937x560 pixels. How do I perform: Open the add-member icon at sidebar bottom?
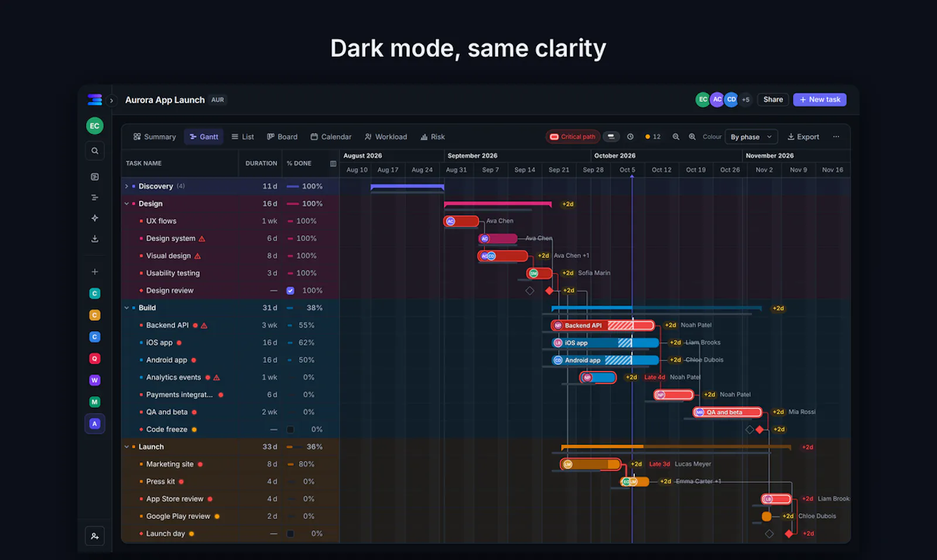coord(95,536)
